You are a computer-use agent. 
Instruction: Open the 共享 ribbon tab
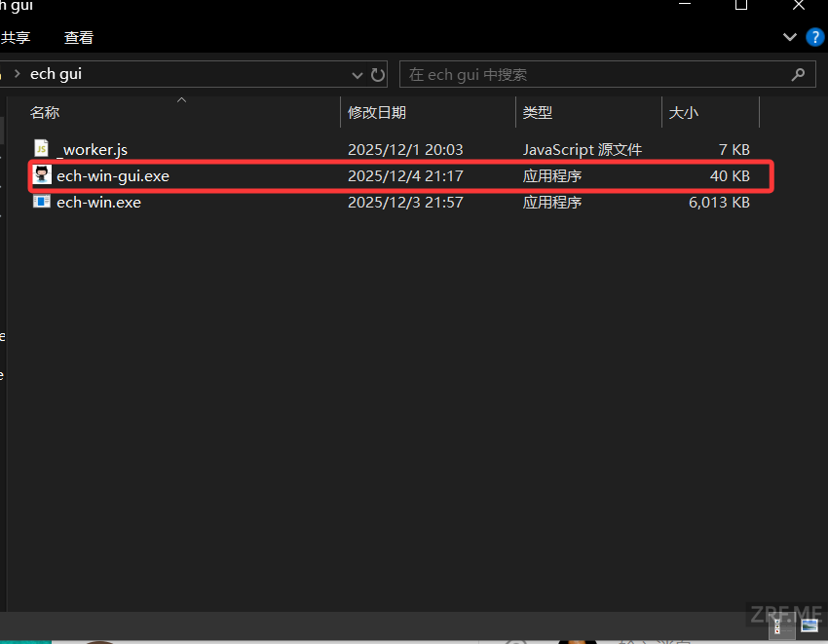click(16, 37)
